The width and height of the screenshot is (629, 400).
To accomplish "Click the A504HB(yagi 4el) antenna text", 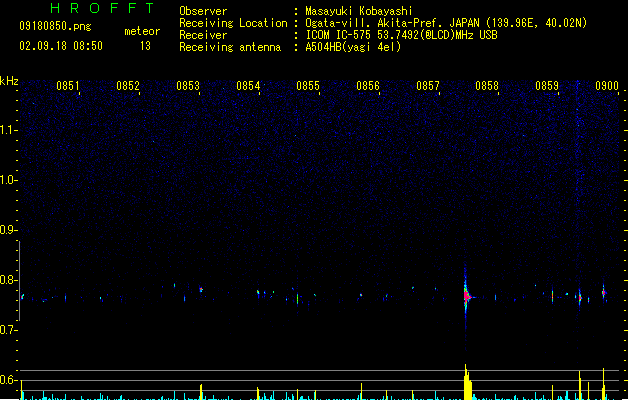I will [353, 47].
